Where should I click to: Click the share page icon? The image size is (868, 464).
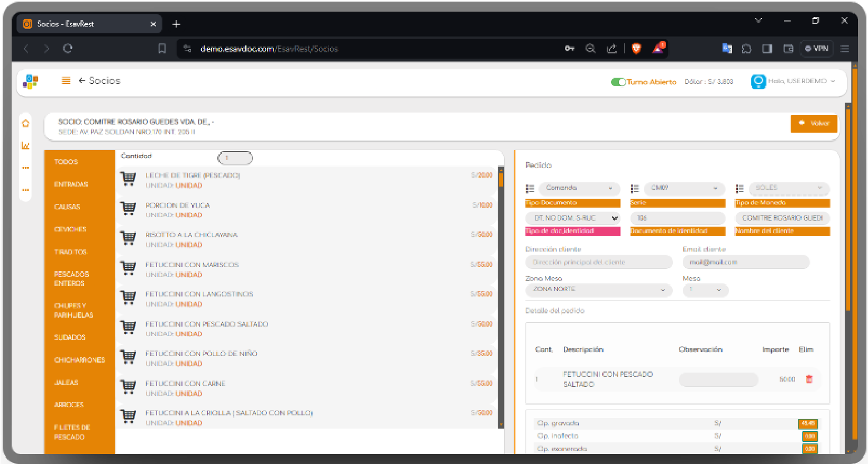pyautogui.click(x=611, y=49)
